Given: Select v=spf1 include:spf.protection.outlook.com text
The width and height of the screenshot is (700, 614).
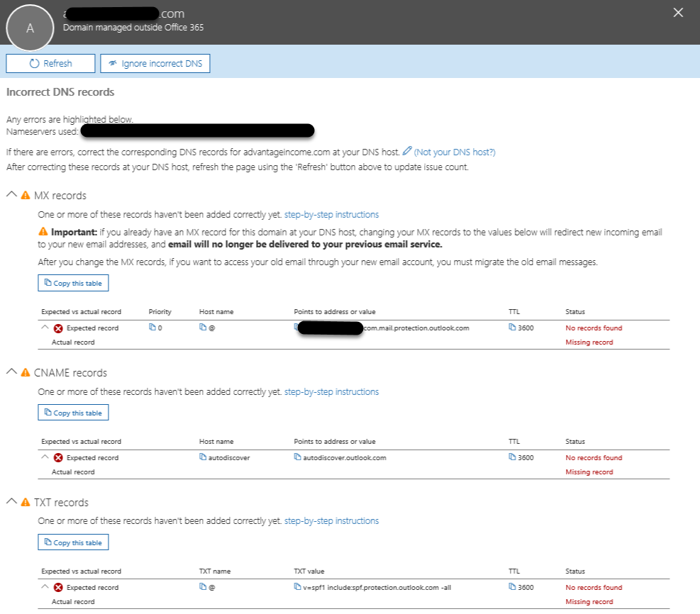Looking at the screenshot, I should [377, 588].
